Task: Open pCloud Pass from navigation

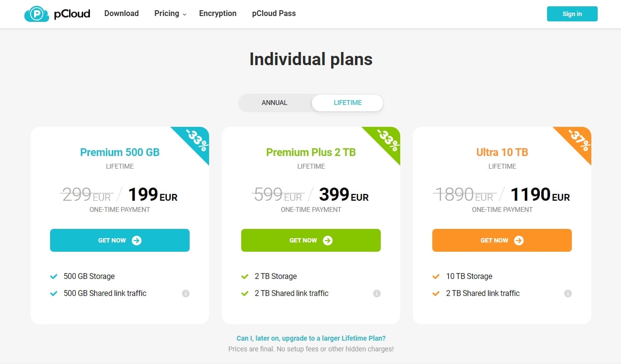Action: [274, 14]
